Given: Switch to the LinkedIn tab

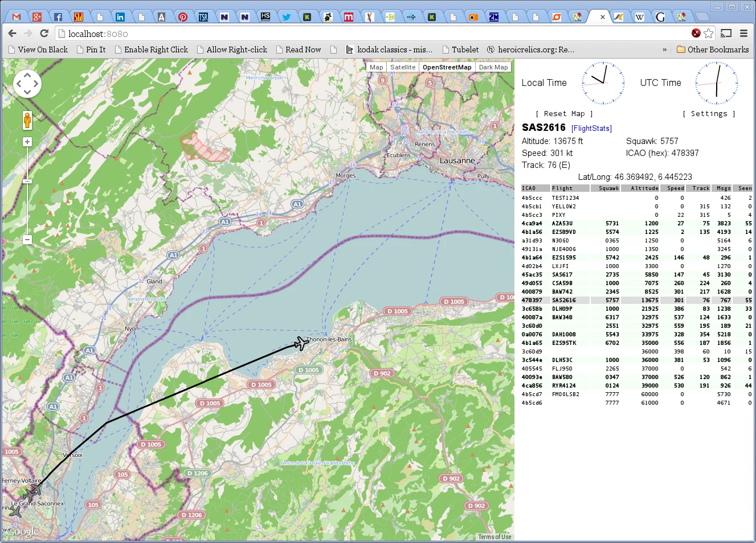Looking at the screenshot, I should (120, 17).
